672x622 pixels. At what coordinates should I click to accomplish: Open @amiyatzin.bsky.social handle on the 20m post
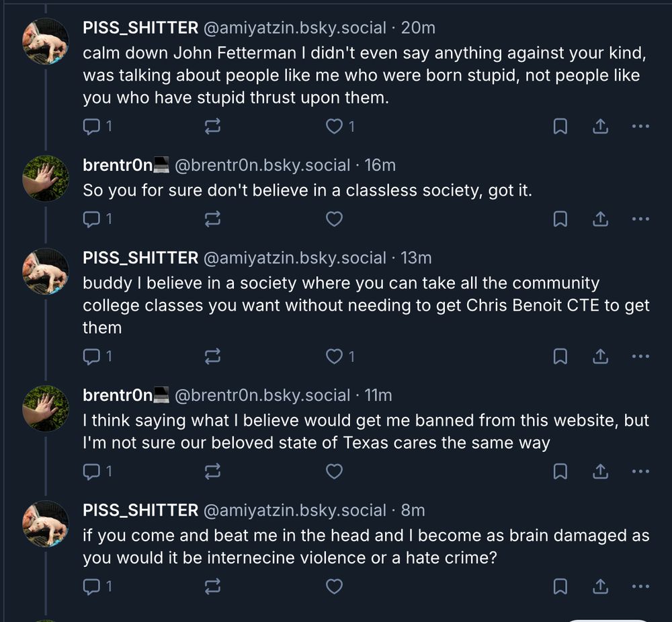pyautogui.click(x=294, y=28)
